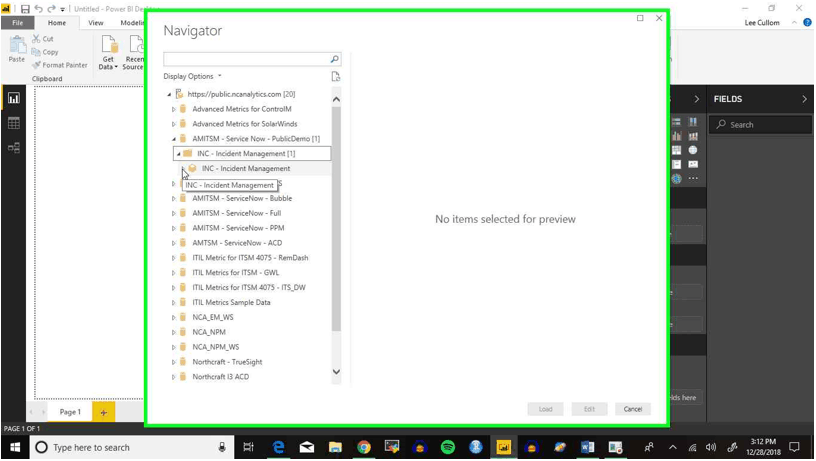Click the Copy command in Clipboard group
The height and width of the screenshot is (461, 816).
tap(45, 52)
